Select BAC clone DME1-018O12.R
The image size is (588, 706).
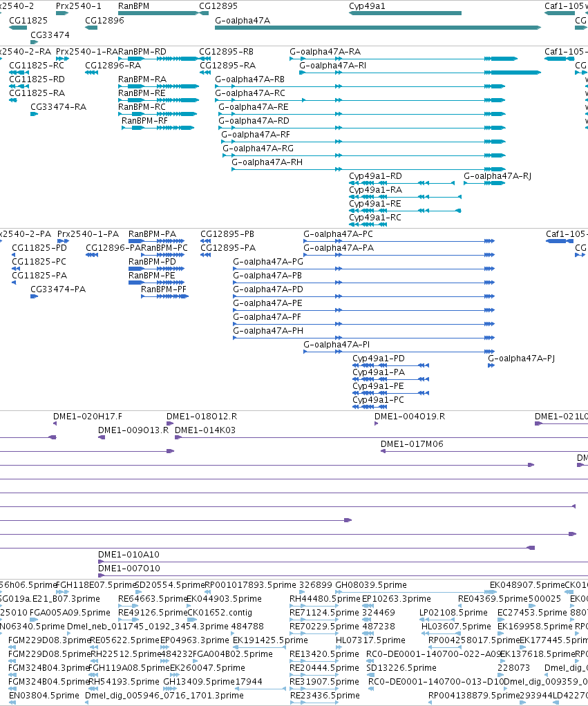(202, 417)
